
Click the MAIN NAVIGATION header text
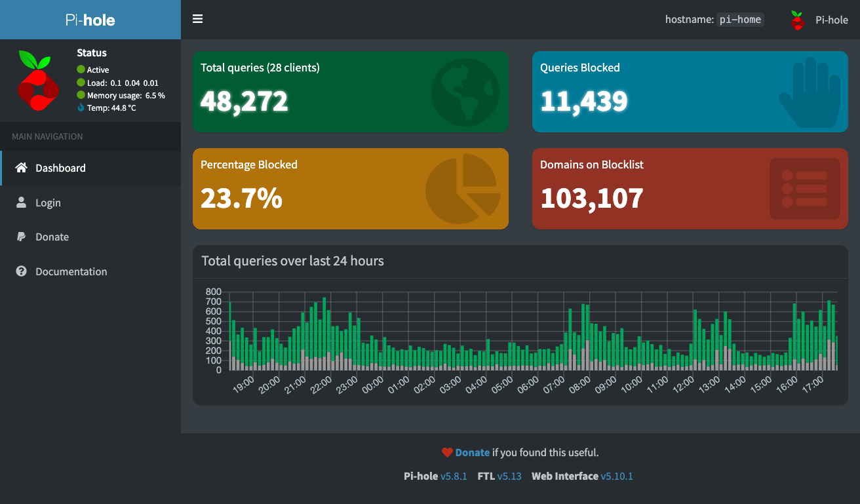tap(47, 136)
